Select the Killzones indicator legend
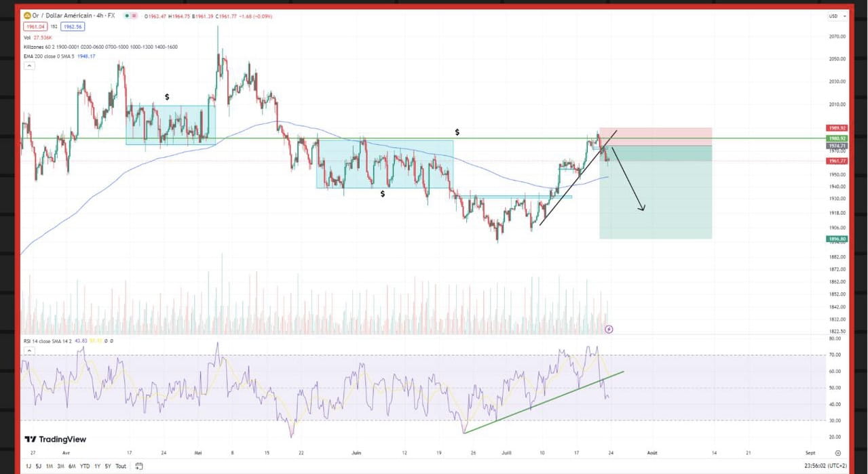868x474 pixels. pyautogui.click(x=100, y=47)
